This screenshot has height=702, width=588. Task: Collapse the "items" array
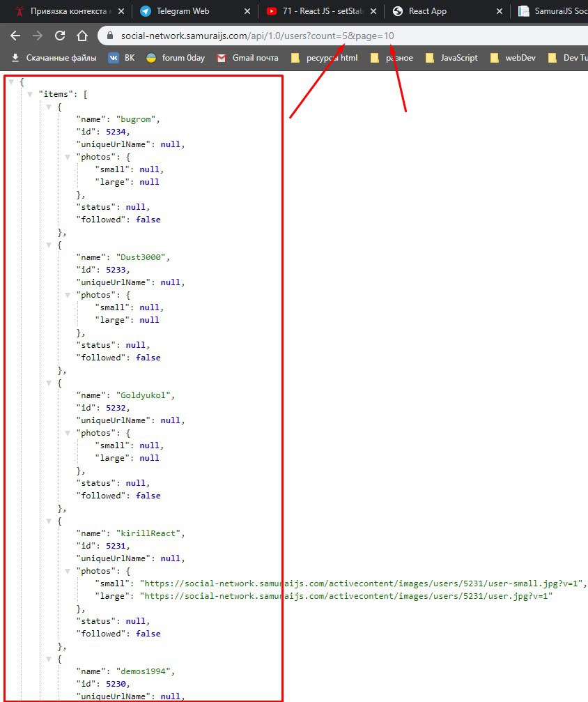30,94
